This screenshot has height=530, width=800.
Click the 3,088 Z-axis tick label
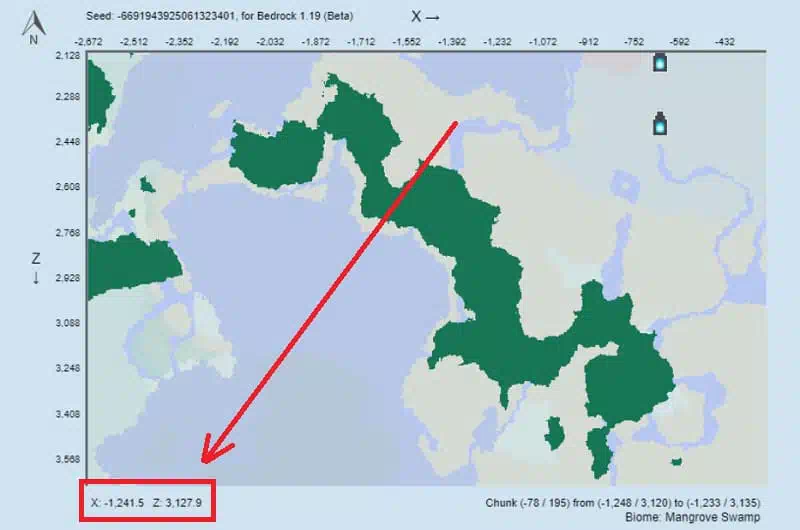coord(68,323)
